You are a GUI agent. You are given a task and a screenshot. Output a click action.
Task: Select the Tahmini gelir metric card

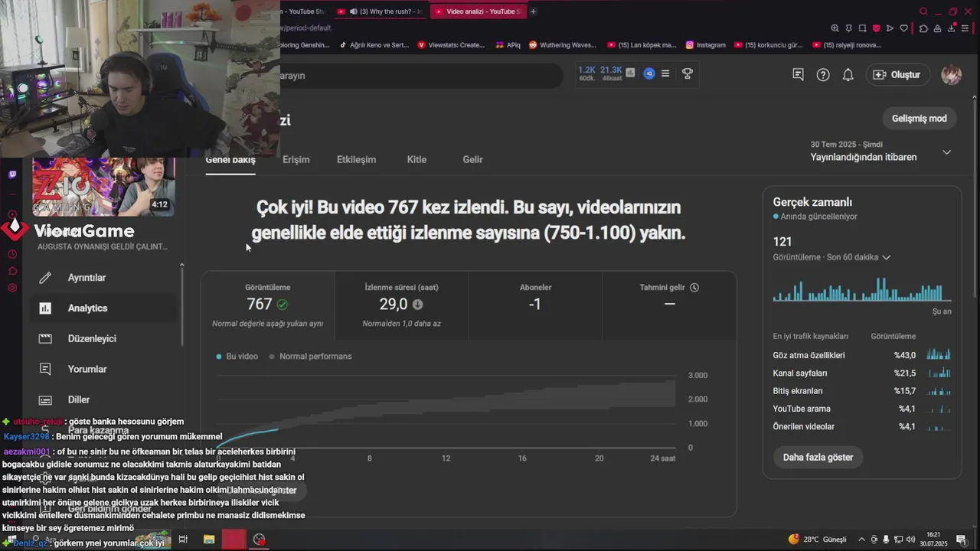click(x=669, y=305)
